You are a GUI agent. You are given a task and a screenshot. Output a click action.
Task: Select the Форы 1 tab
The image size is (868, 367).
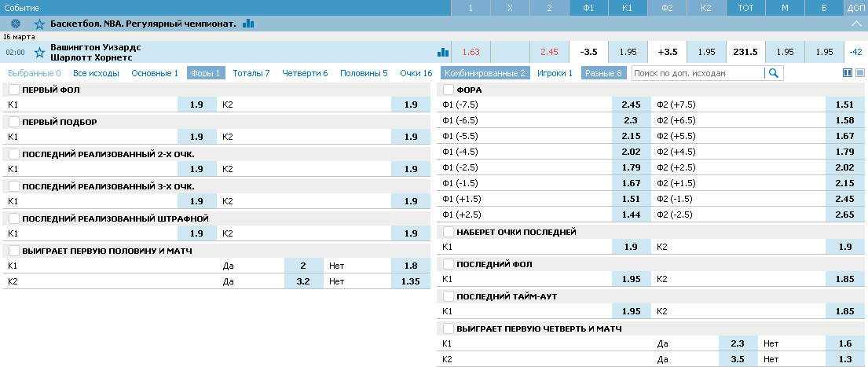click(x=206, y=73)
